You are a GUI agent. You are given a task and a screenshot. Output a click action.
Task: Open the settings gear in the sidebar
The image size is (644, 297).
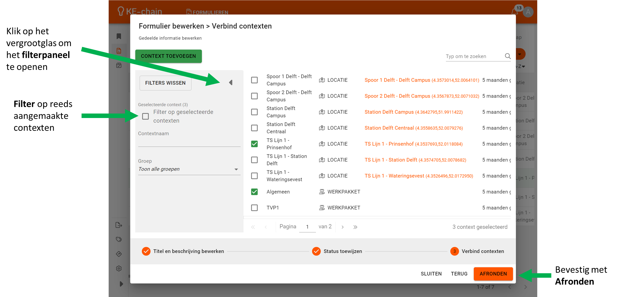[x=119, y=268]
